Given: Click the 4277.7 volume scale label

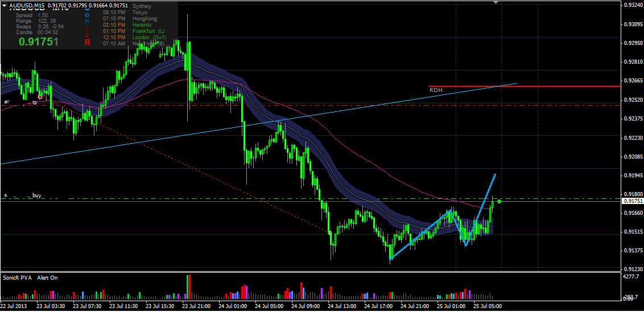Looking at the screenshot, I should (631, 277).
